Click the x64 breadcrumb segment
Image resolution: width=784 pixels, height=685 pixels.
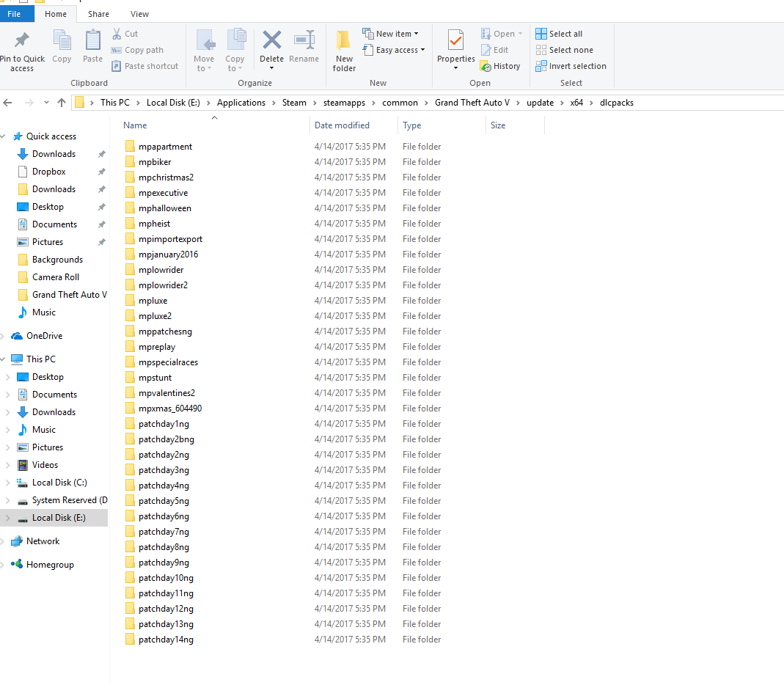coord(576,103)
